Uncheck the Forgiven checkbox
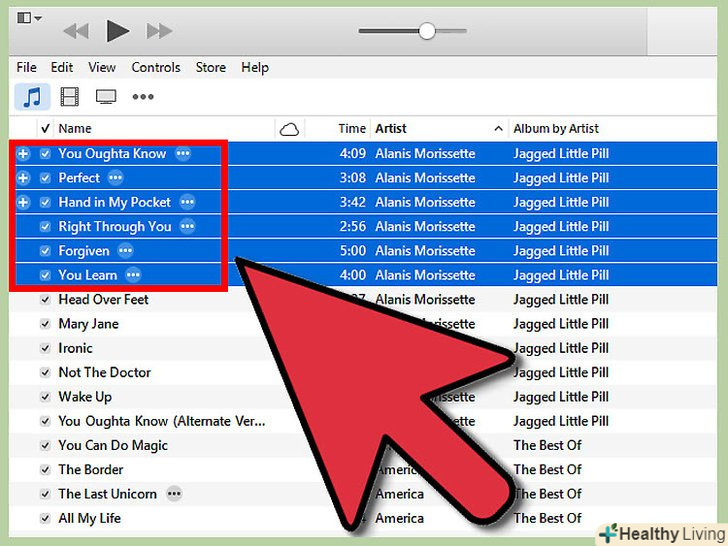 pos(45,251)
